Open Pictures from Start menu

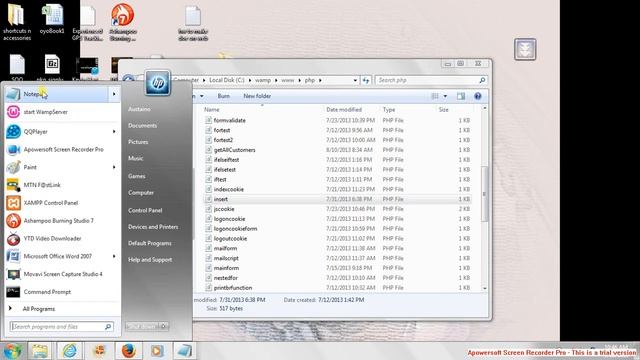click(138, 142)
